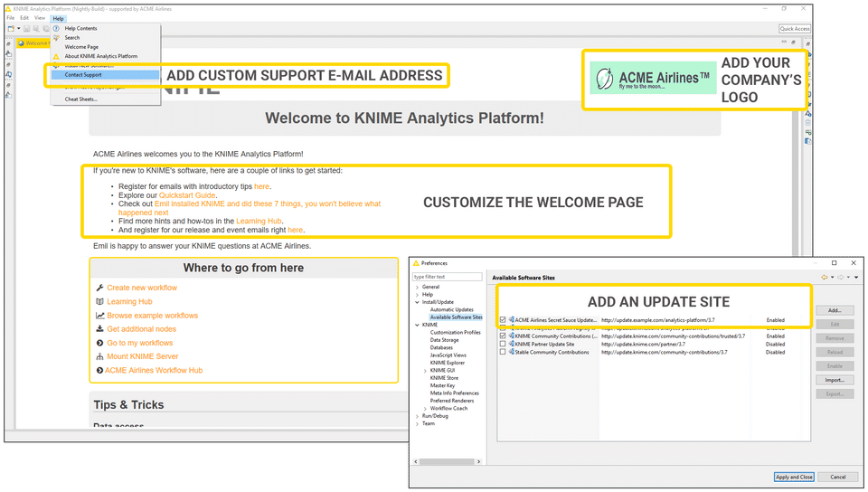Collapse the Install/Update preferences node
This screenshot has height=492, width=868.
(x=417, y=302)
